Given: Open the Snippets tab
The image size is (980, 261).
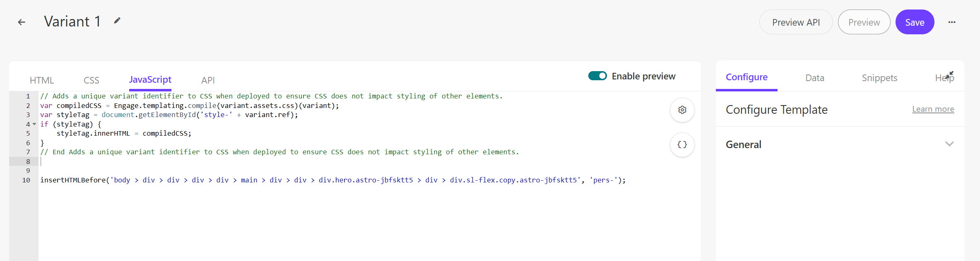Looking at the screenshot, I should pyautogui.click(x=879, y=78).
